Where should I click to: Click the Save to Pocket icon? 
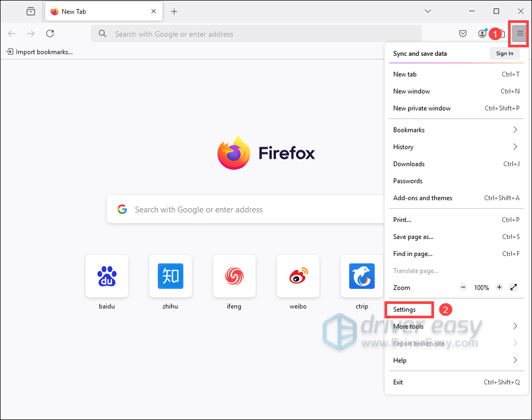tap(463, 34)
